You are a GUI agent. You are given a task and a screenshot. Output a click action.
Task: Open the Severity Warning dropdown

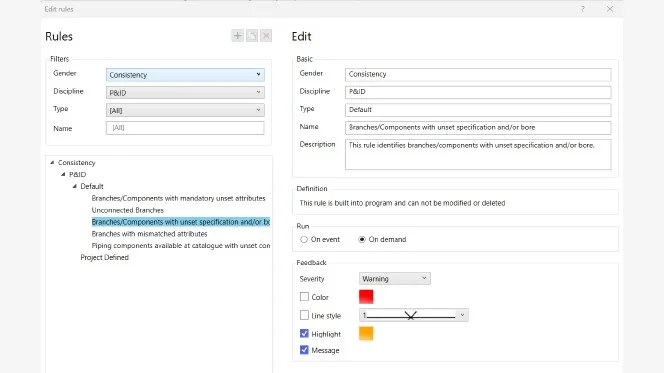coord(395,279)
